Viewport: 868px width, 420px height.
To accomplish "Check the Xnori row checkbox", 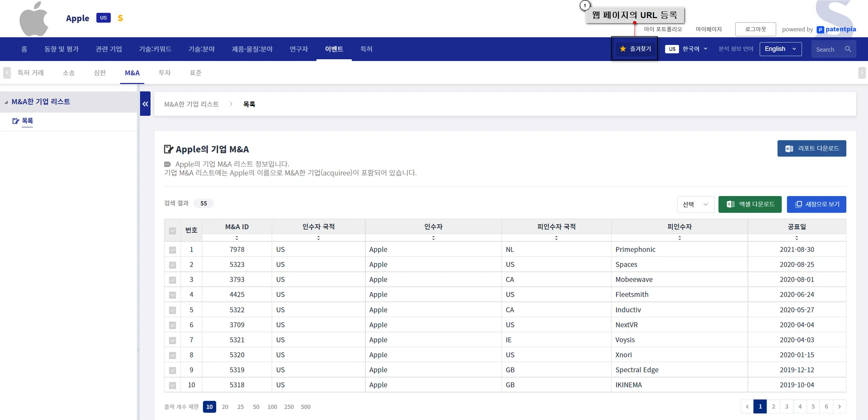I will pyautogui.click(x=172, y=355).
